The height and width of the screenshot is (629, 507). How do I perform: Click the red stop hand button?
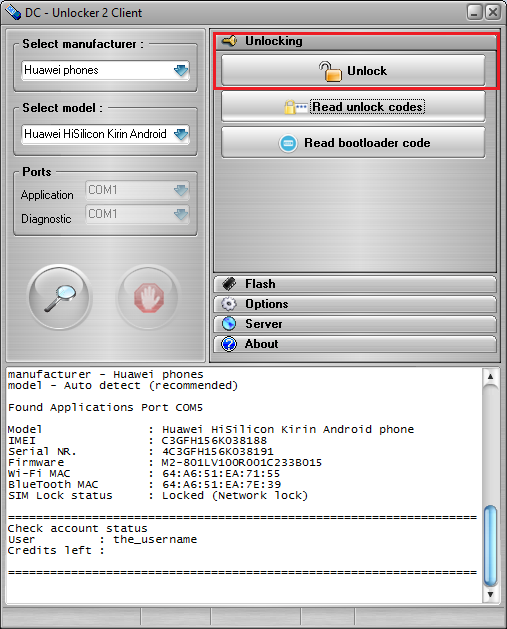(149, 297)
